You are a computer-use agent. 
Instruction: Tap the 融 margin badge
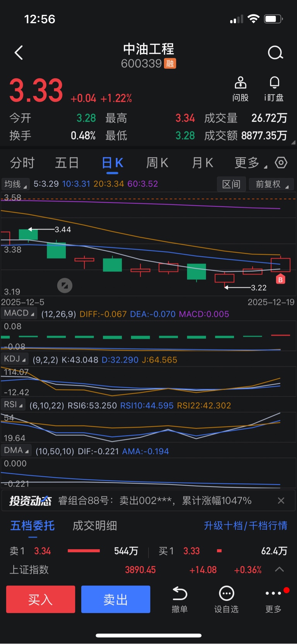pos(170,64)
